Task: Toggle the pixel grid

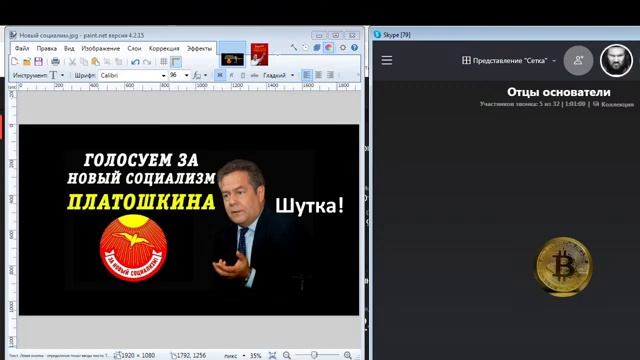Action: 164,62
